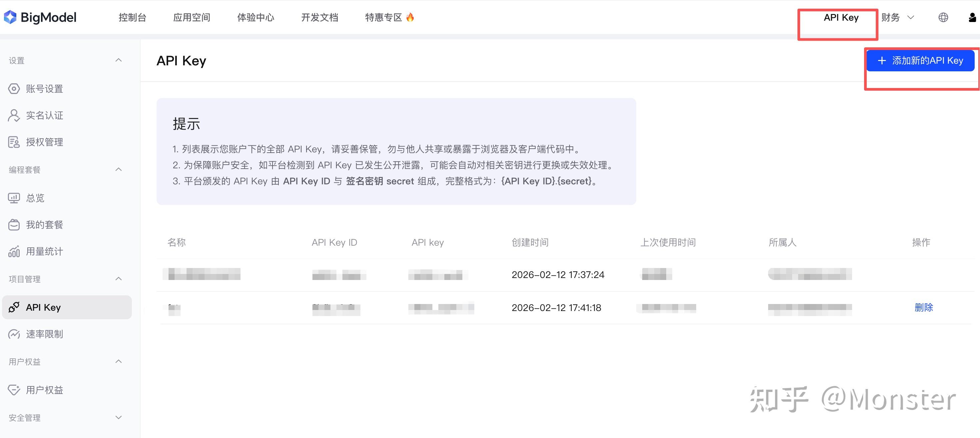Image resolution: width=980 pixels, height=438 pixels.
Task: Open 开发文档 in the top navigation
Action: click(319, 18)
